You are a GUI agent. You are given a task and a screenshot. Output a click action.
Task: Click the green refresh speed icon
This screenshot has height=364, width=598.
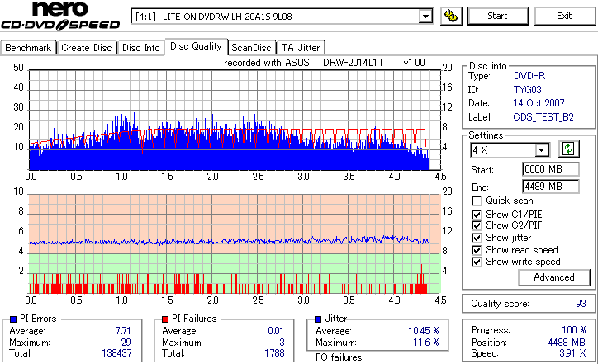coord(568,149)
